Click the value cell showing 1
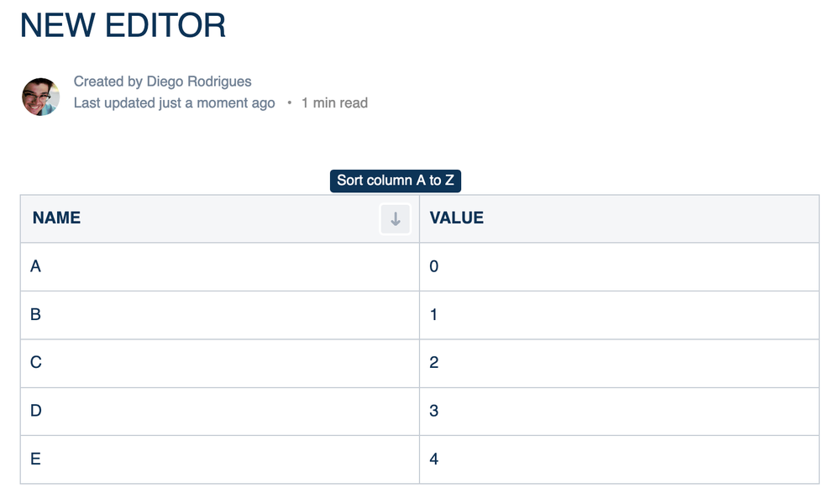Viewport: 839px width, 504px height. [619, 315]
